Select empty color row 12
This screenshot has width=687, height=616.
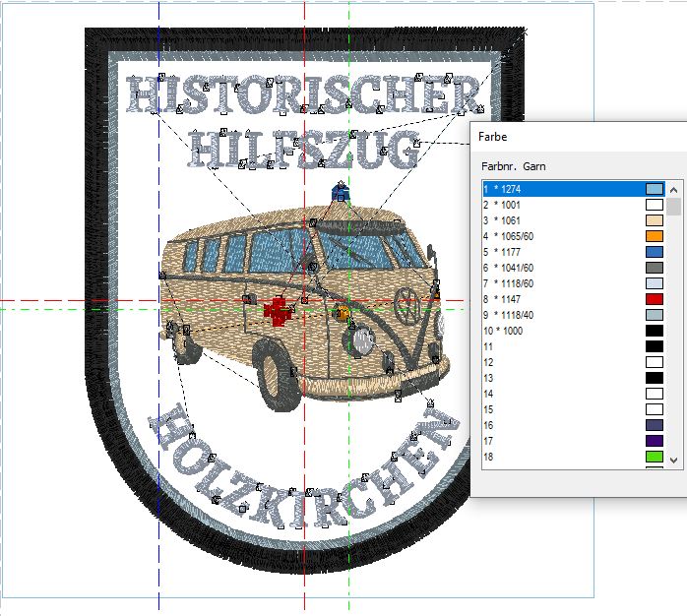pos(574,362)
